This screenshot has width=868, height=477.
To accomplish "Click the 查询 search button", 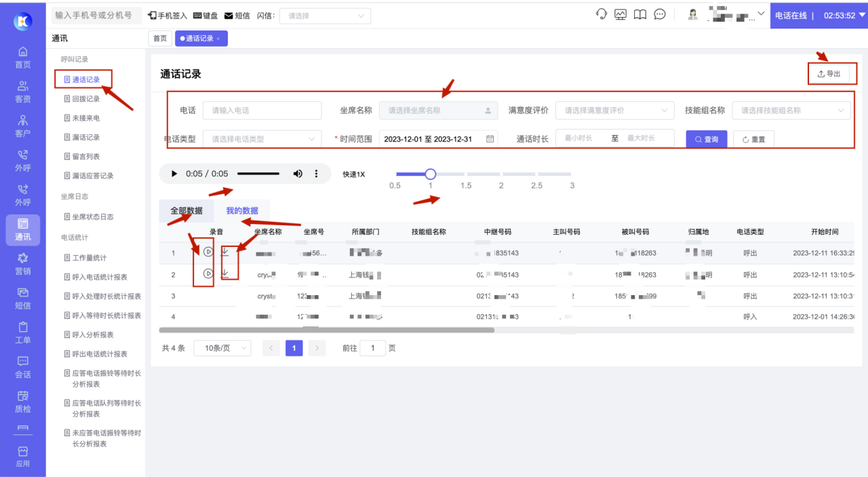I will point(707,139).
